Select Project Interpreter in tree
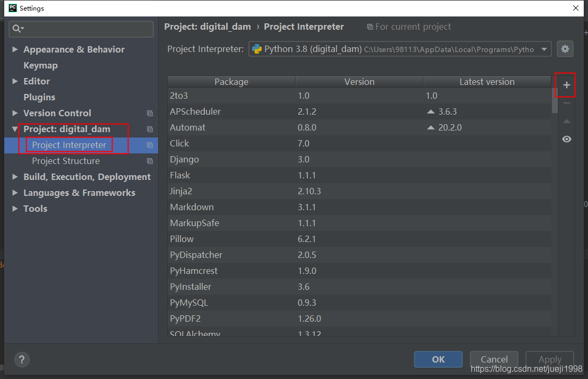 pos(69,145)
